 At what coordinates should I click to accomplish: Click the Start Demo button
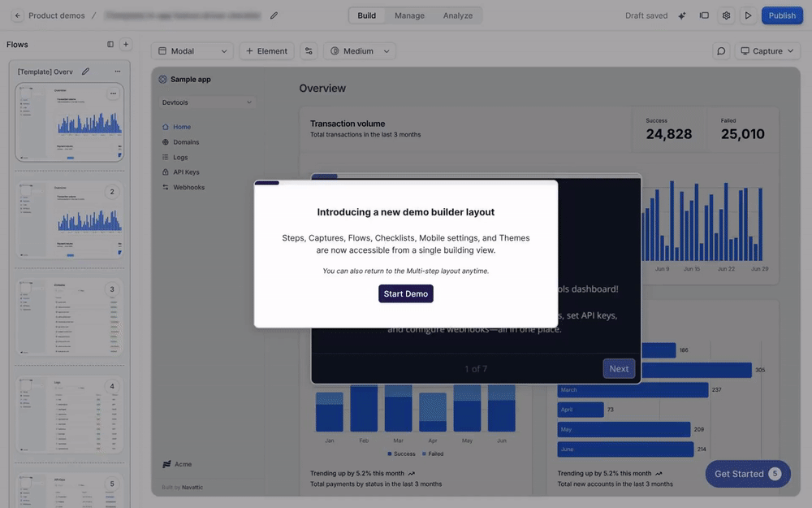pos(406,293)
